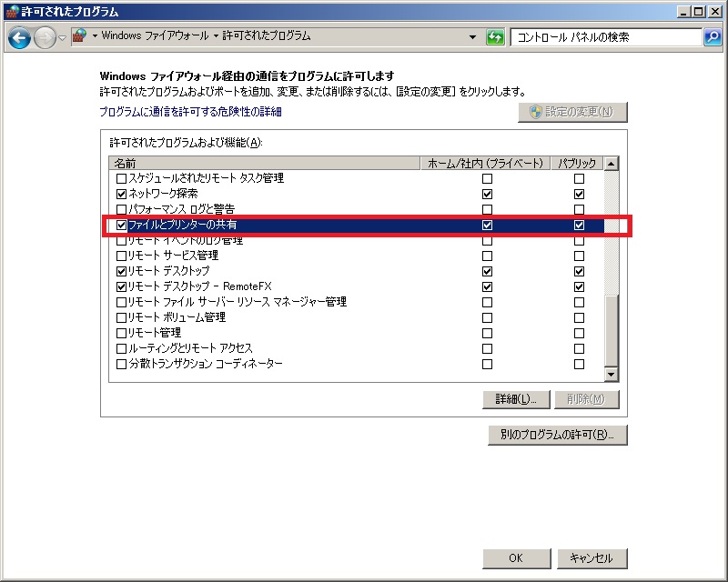This screenshot has height=582, width=728.
Task: Toggle リモート サービス管理 name checkbox
Action: click(x=121, y=256)
